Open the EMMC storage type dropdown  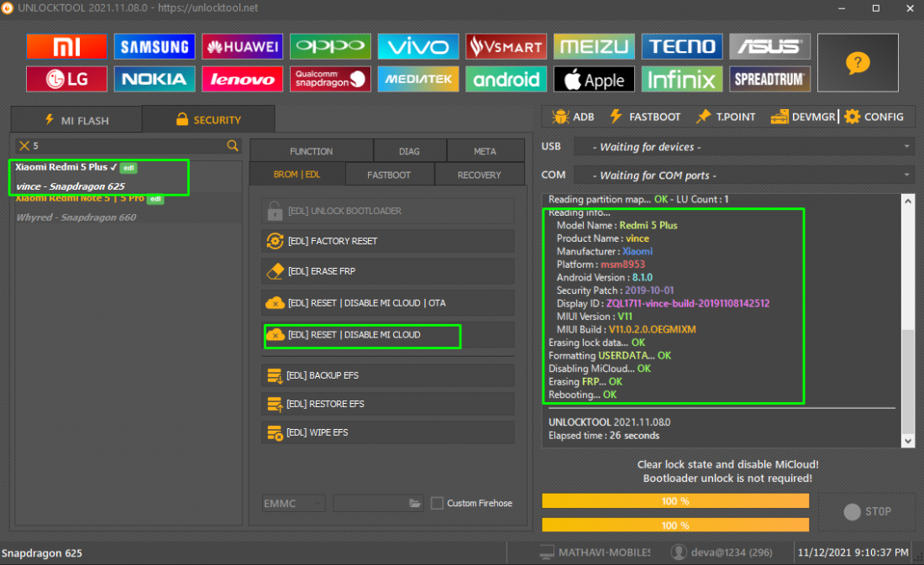(293, 503)
